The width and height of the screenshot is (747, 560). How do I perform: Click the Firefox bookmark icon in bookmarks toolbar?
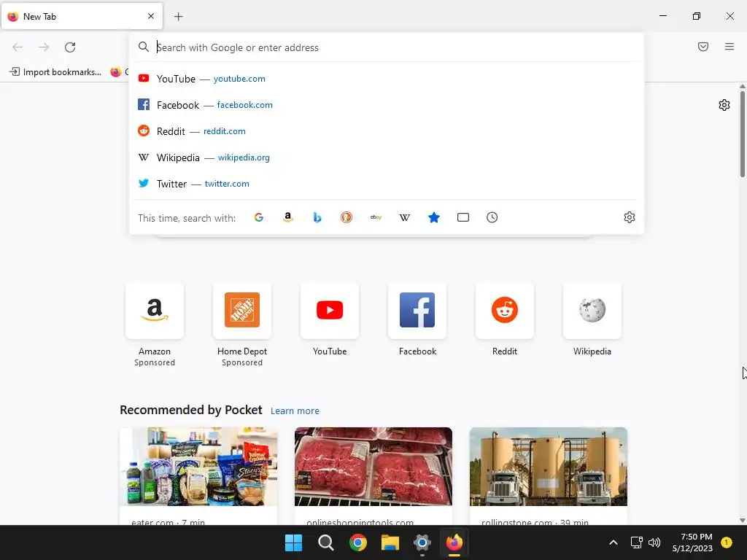[116, 72]
